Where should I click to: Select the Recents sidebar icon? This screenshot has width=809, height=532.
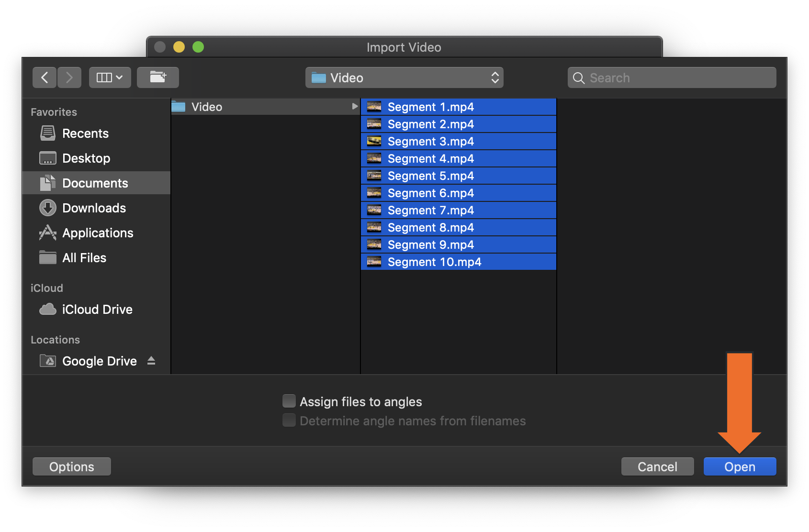(47, 133)
